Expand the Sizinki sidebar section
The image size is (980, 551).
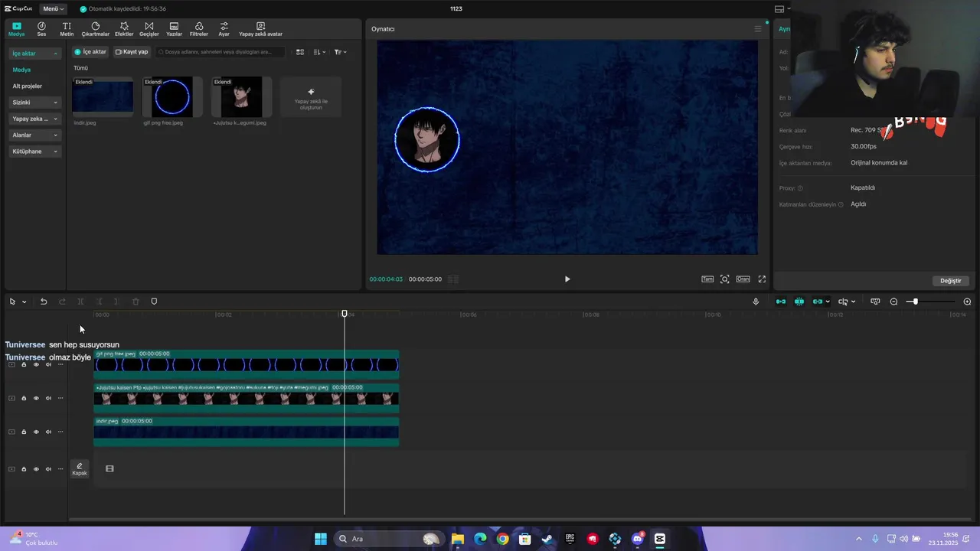(x=35, y=103)
